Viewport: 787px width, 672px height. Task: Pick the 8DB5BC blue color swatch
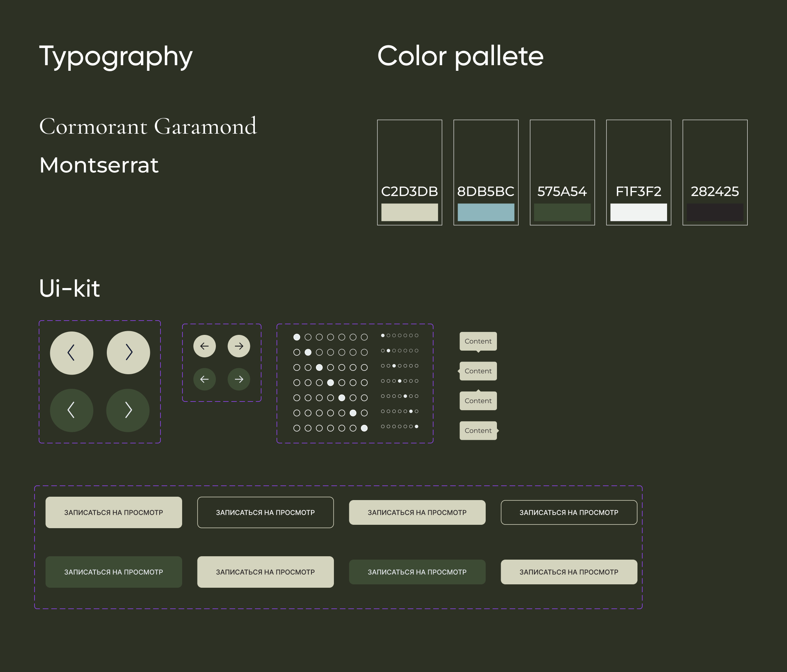coord(486,212)
